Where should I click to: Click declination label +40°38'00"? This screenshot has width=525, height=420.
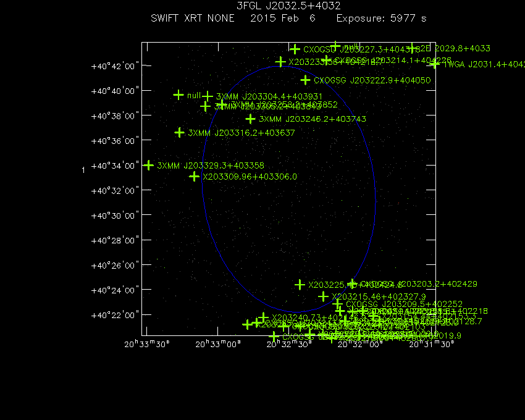[115, 116]
